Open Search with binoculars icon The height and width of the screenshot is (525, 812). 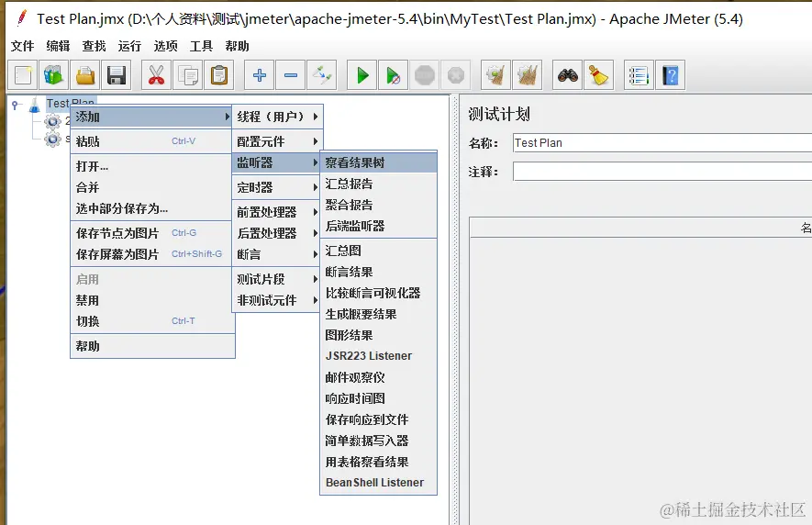[568, 75]
